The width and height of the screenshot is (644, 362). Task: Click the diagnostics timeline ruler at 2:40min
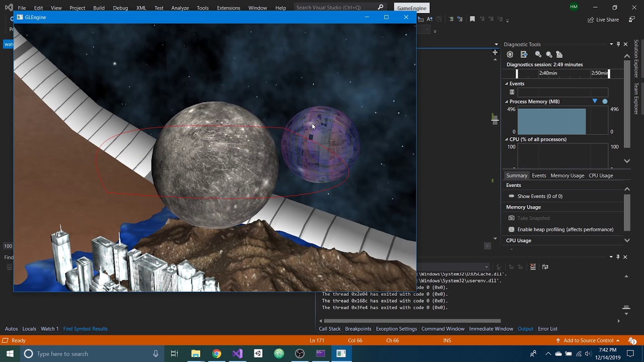pyautogui.click(x=548, y=73)
